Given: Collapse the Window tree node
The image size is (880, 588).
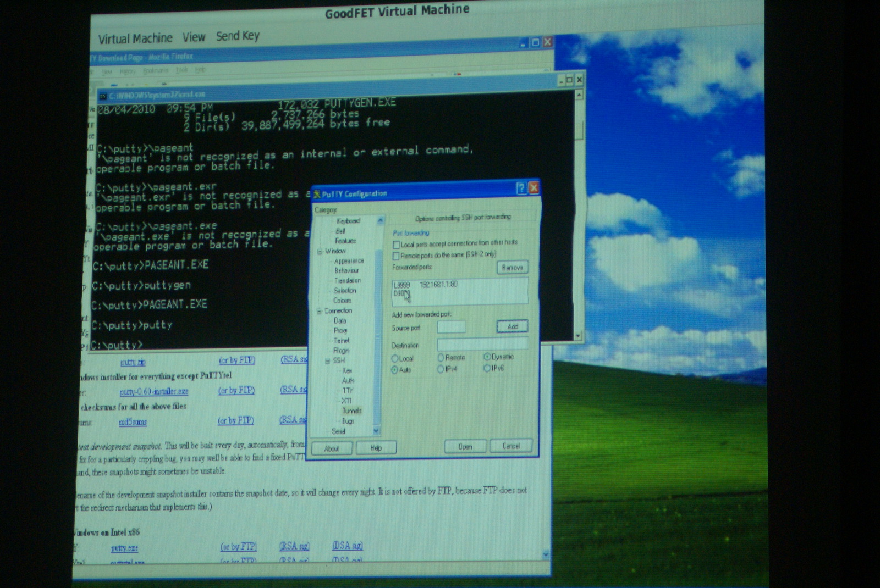Looking at the screenshot, I should coord(320,252).
